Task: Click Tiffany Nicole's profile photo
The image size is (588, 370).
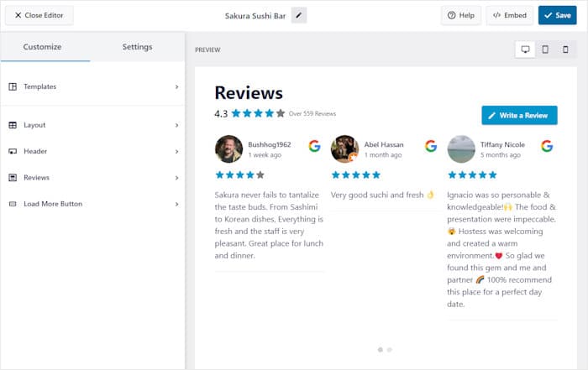Action: 461,149
